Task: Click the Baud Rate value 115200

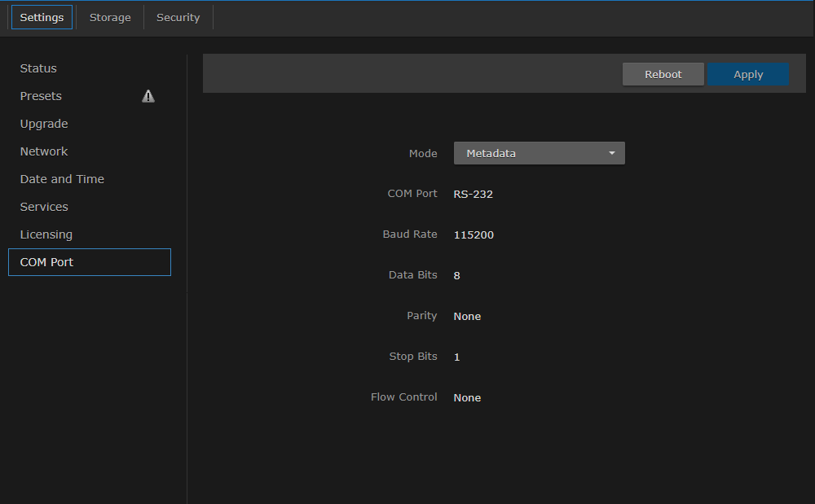Action: 474,234
